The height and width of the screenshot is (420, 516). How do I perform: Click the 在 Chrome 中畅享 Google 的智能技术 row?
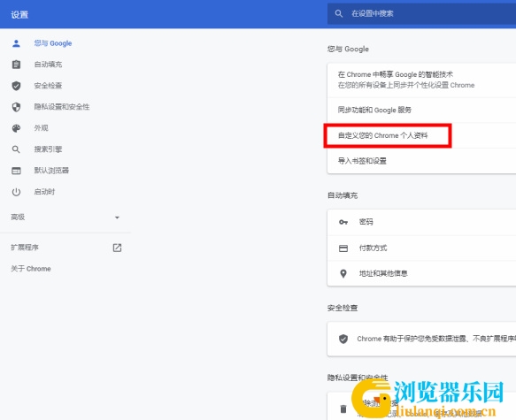pyautogui.click(x=421, y=80)
